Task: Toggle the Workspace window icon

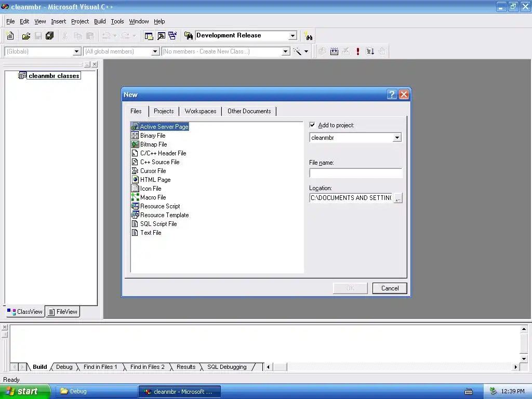Action: pyautogui.click(x=149, y=36)
